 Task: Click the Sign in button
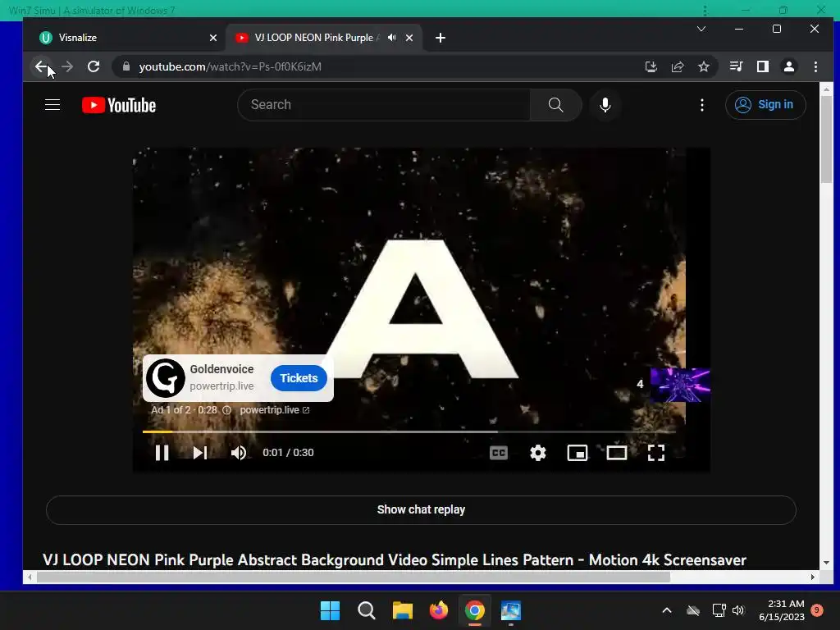coord(765,104)
